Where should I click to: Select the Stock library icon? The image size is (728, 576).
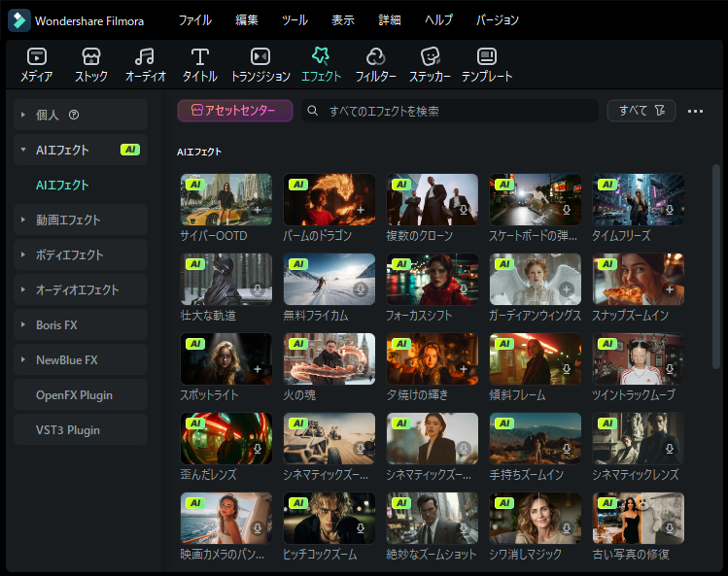[x=91, y=57]
